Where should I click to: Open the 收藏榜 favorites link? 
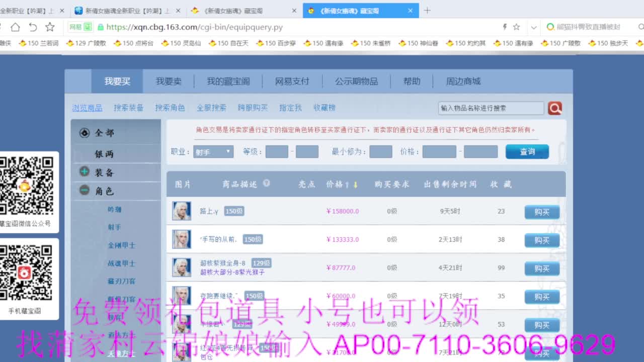pyautogui.click(x=325, y=107)
